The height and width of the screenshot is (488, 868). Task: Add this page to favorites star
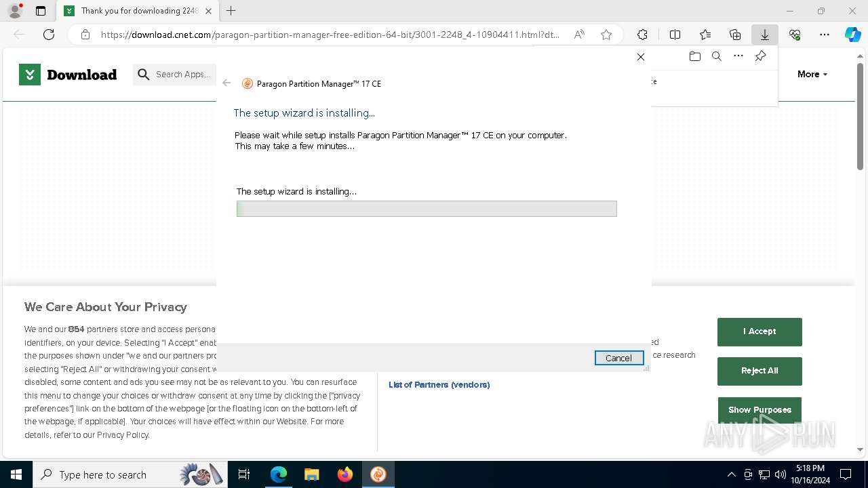tap(606, 35)
